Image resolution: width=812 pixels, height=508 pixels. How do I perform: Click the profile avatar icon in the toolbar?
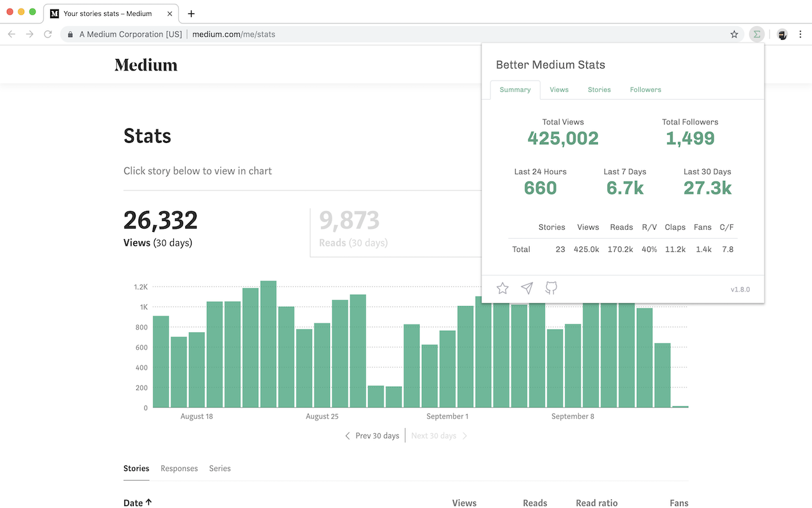pyautogui.click(x=782, y=34)
